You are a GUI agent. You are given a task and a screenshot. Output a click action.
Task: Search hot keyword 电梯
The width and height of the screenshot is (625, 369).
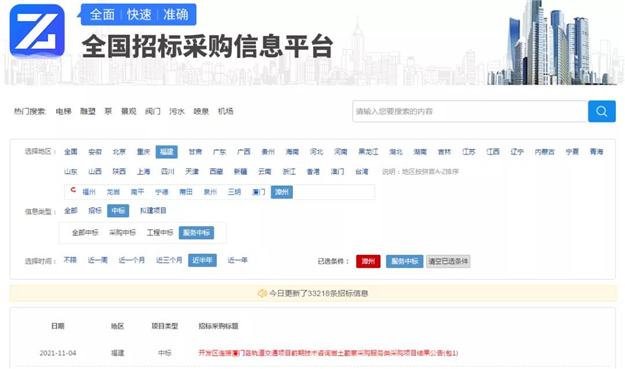click(x=63, y=111)
